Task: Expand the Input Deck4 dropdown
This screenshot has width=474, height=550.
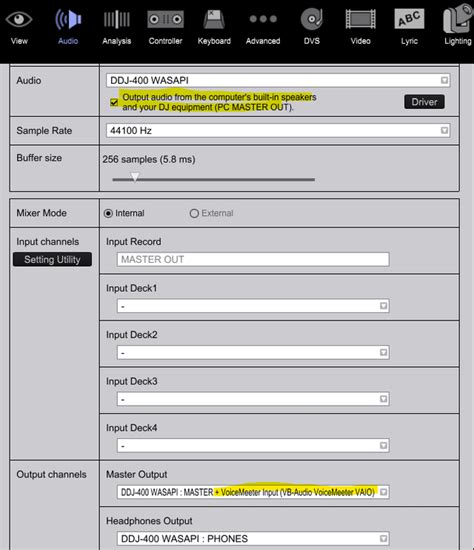Action: [x=253, y=445]
